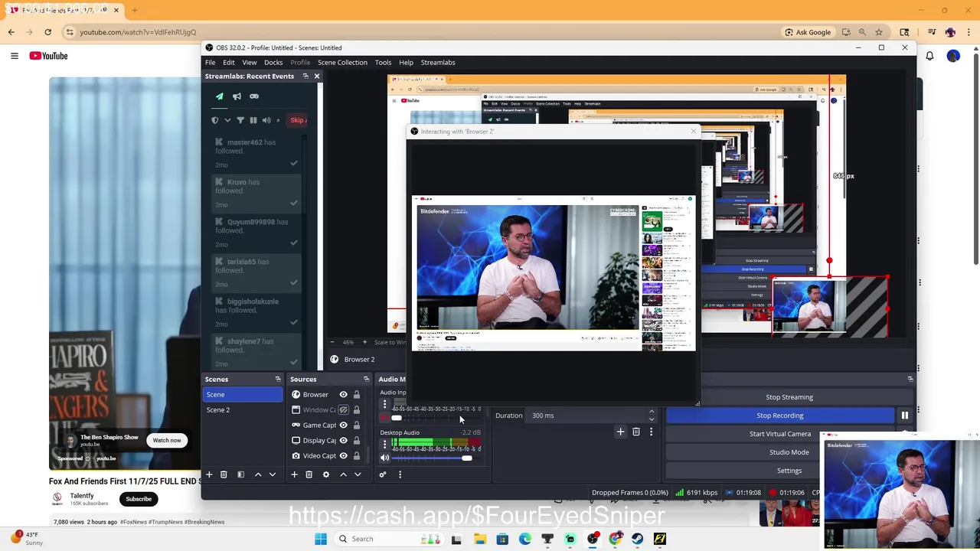This screenshot has height=551, width=980.
Task: Hide the Game Capture source
Action: (343, 425)
